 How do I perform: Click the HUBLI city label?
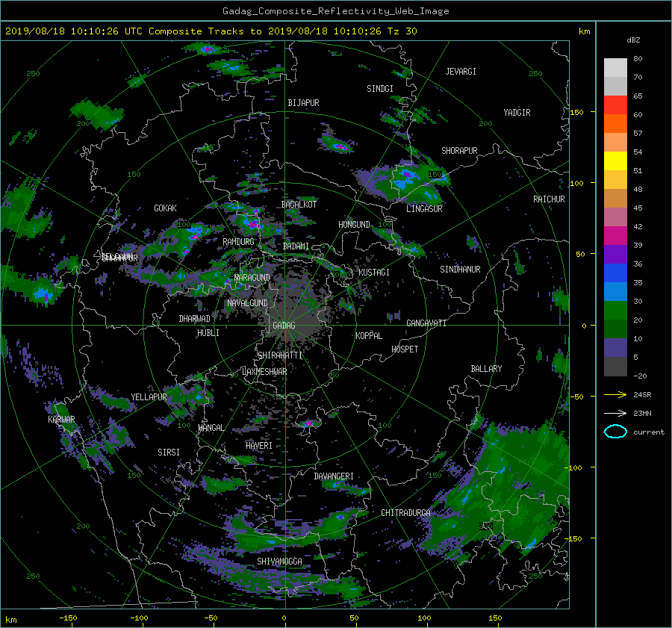coord(208,333)
